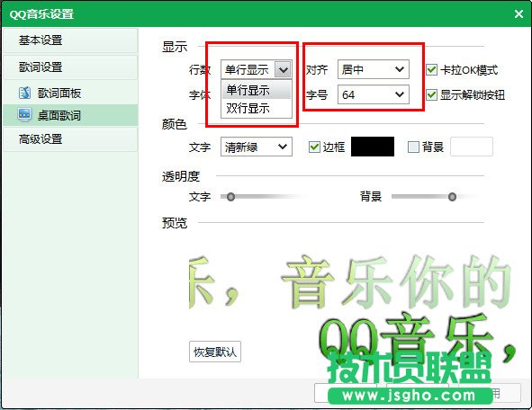532x410 pixels.
Task: Click the 文字 transparency slider handle
Action: pos(230,197)
